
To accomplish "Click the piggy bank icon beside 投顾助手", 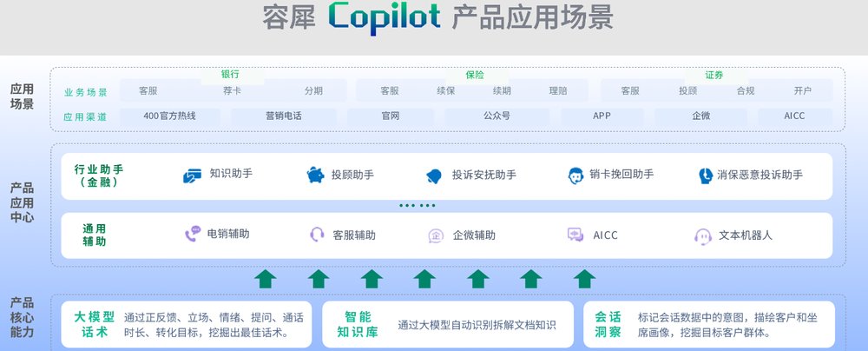I will (x=316, y=175).
